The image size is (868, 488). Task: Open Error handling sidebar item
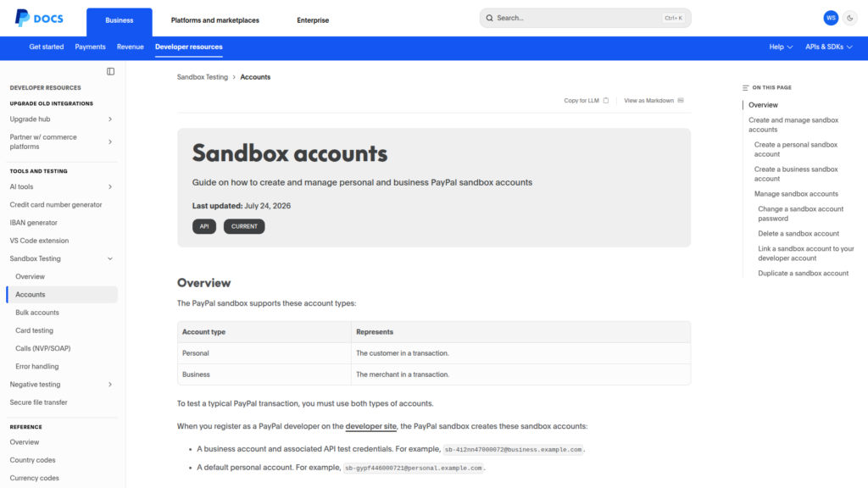click(37, 367)
